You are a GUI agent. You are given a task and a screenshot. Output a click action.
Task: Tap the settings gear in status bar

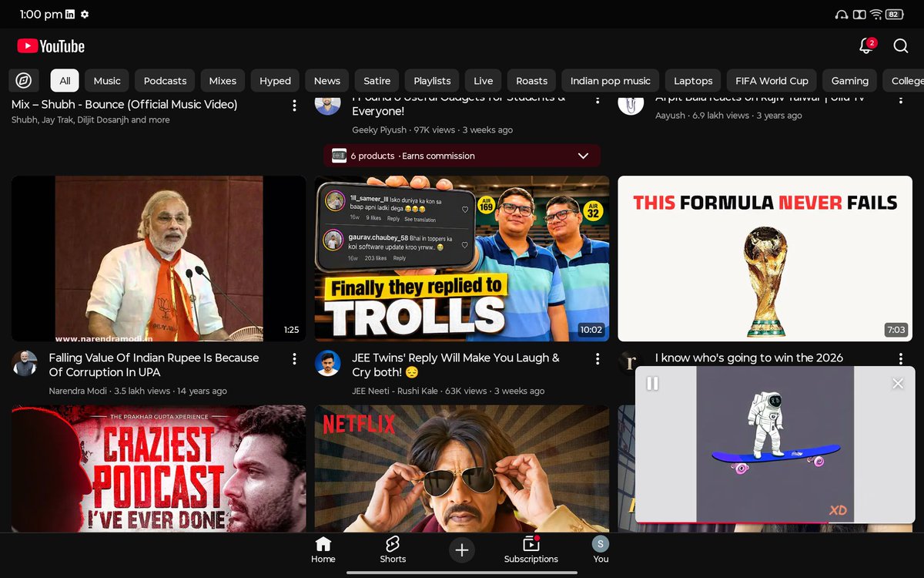[85, 15]
